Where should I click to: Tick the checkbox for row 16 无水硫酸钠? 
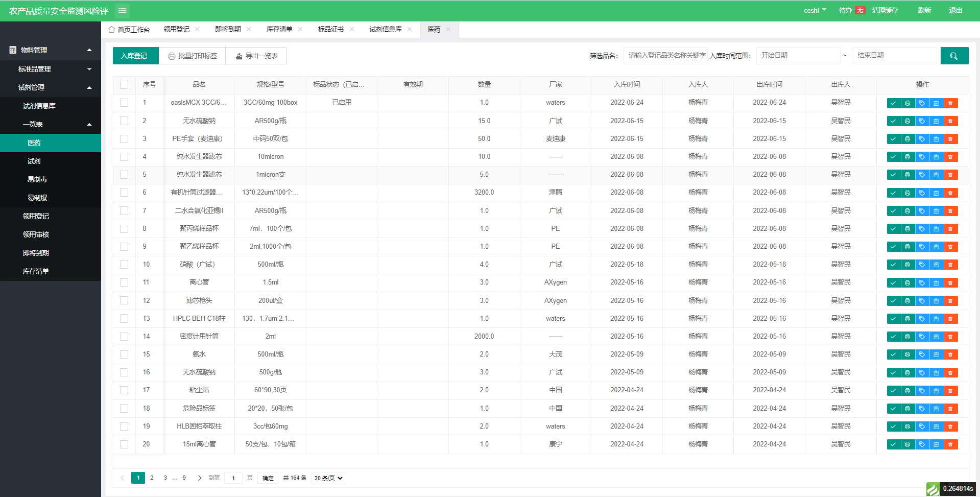click(x=124, y=372)
